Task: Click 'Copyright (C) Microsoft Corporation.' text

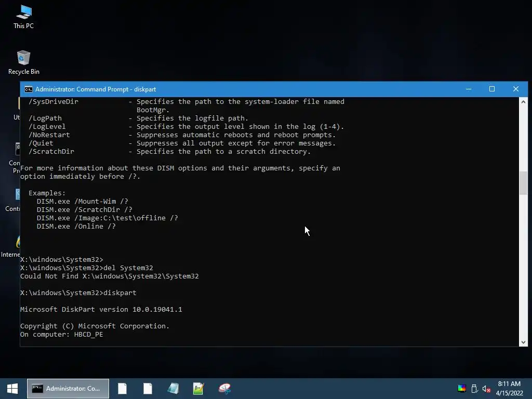Action: pyautogui.click(x=95, y=326)
